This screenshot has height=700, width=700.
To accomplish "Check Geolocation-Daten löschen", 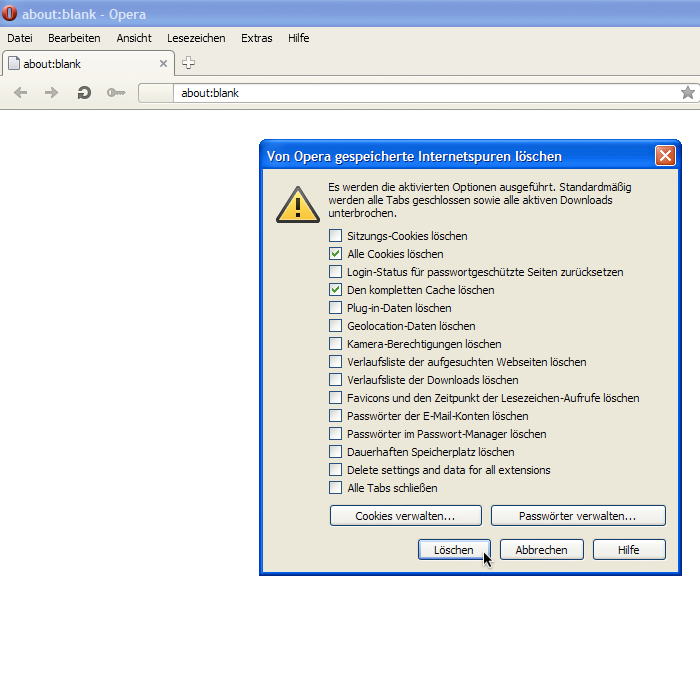I will click(335, 325).
